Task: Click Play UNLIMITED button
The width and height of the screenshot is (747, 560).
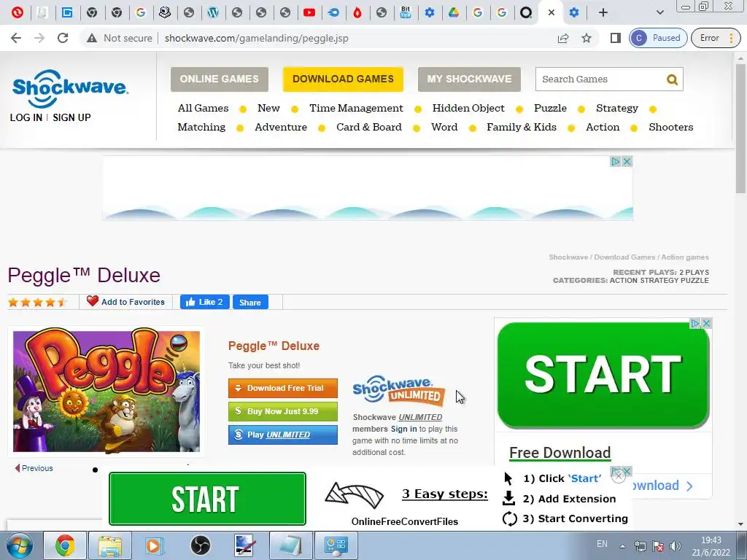Action: pyautogui.click(x=282, y=435)
